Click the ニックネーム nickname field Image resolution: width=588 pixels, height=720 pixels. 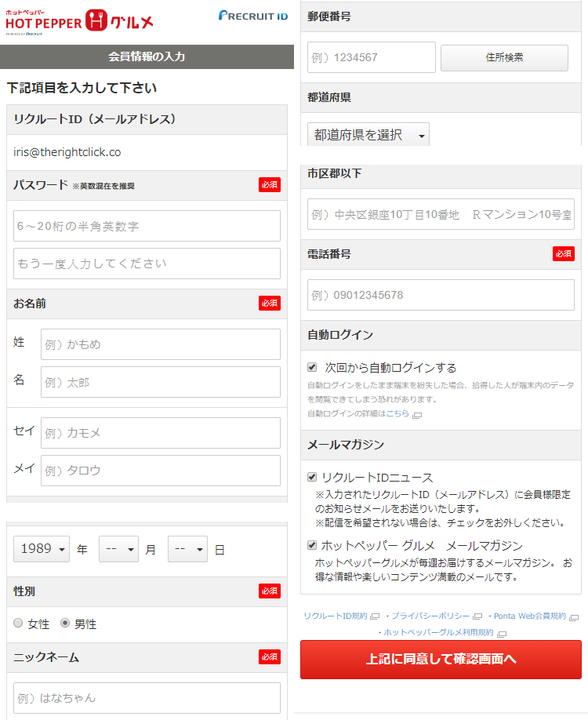[x=147, y=698]
